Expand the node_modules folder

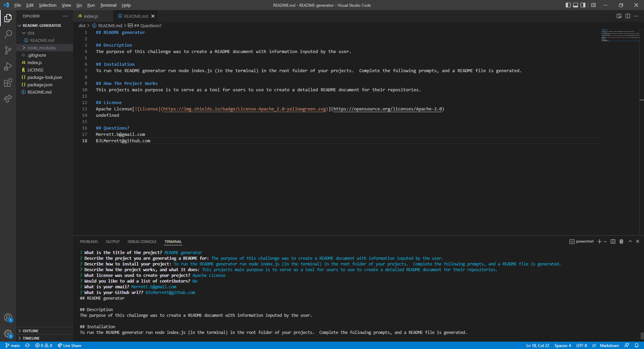(x=41, y=47)
